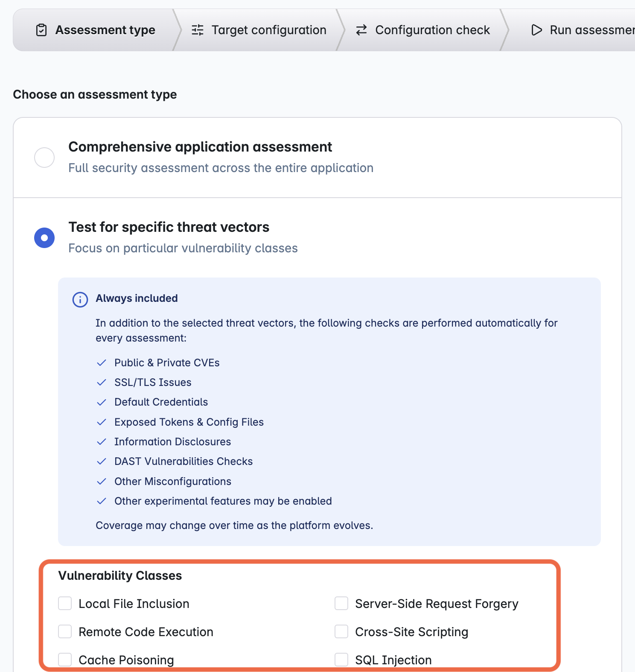Click the checkmark beside SSL/TLS Issues

point(102,382)
